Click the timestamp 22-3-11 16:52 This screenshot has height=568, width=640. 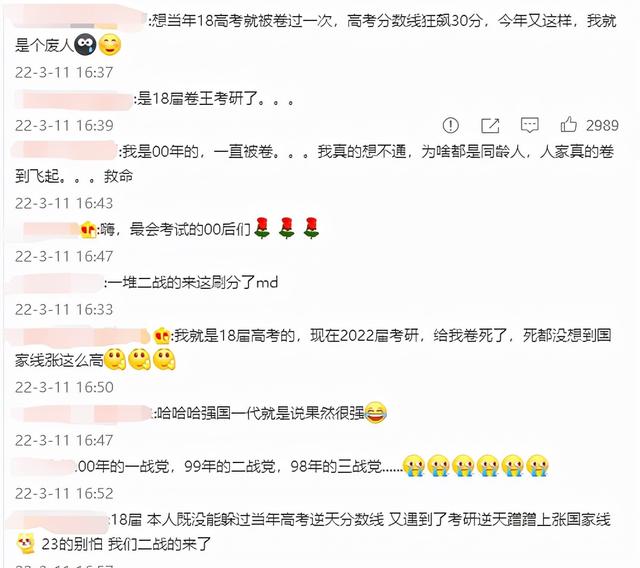click(64, 494)
